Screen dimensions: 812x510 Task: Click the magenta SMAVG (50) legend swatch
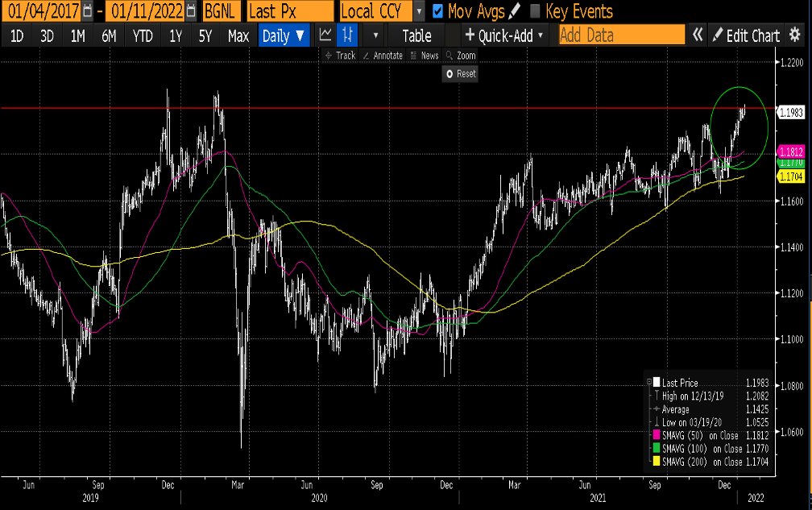pos(657,436)
